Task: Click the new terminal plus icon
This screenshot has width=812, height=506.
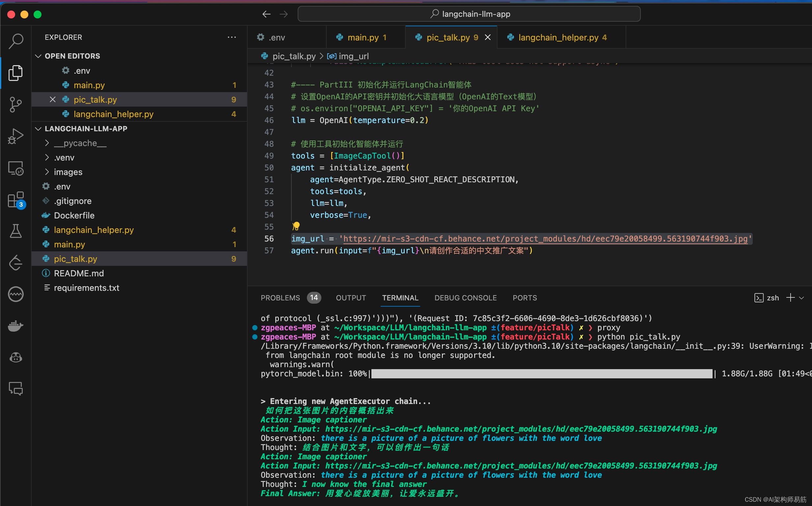Action: 790,297
